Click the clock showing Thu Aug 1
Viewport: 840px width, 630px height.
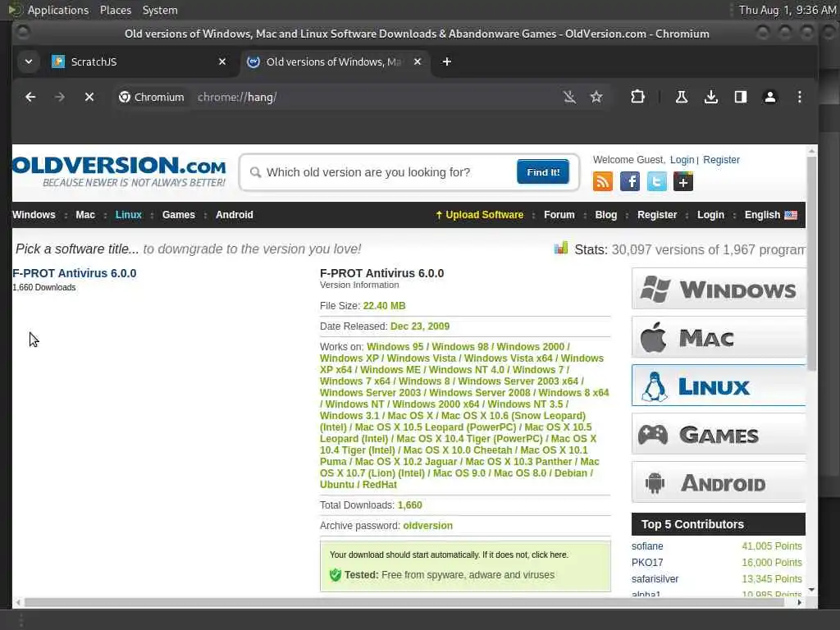[787, 10]
